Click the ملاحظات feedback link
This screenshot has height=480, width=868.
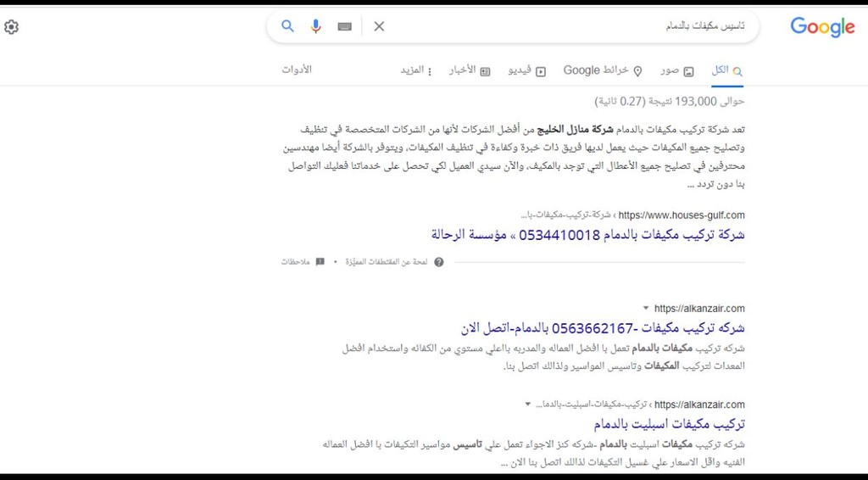295,262
